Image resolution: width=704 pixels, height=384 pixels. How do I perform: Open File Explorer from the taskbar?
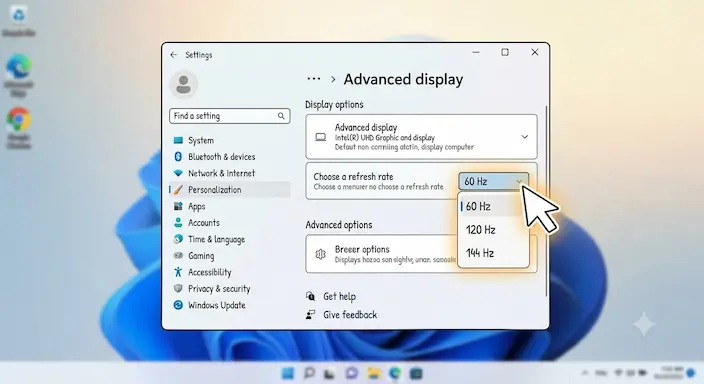[x=374, y=373]
